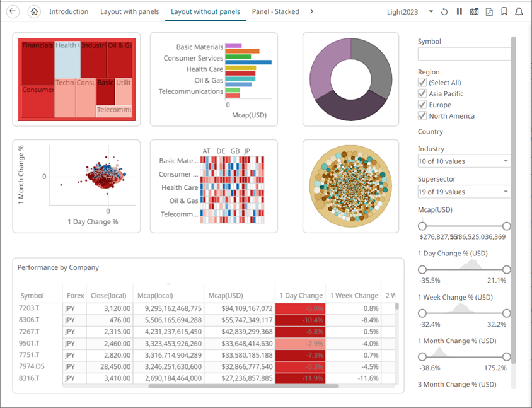This screenshot has width=532, height=408.
Task: Toggle the (Select All) region checkbox
Action: (422, 83)
